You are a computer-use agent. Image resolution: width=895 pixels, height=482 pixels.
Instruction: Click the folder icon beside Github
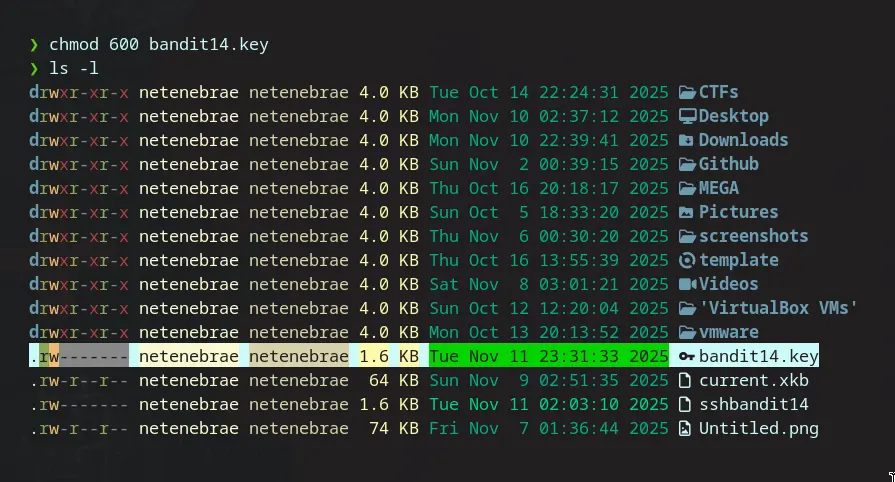pos(686,164)
